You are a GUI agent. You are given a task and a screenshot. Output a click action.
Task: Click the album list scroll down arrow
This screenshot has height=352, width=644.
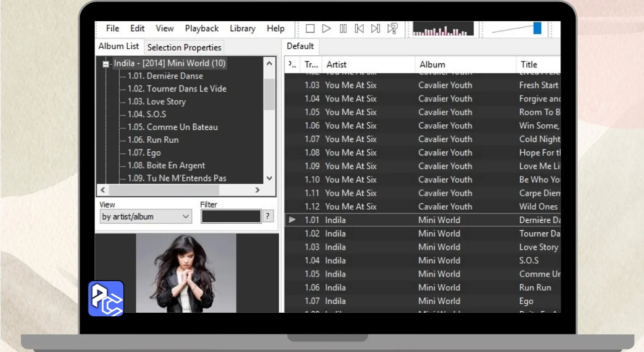point(269,178)
